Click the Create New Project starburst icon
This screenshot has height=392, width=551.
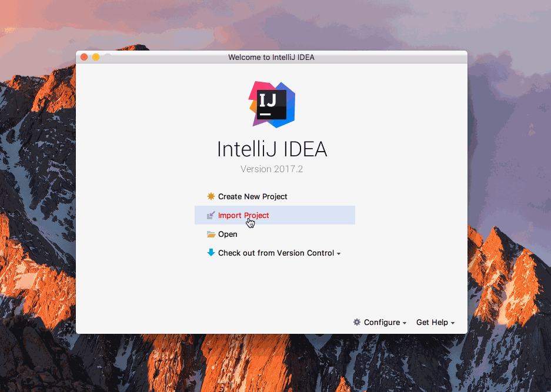point(211,196)
